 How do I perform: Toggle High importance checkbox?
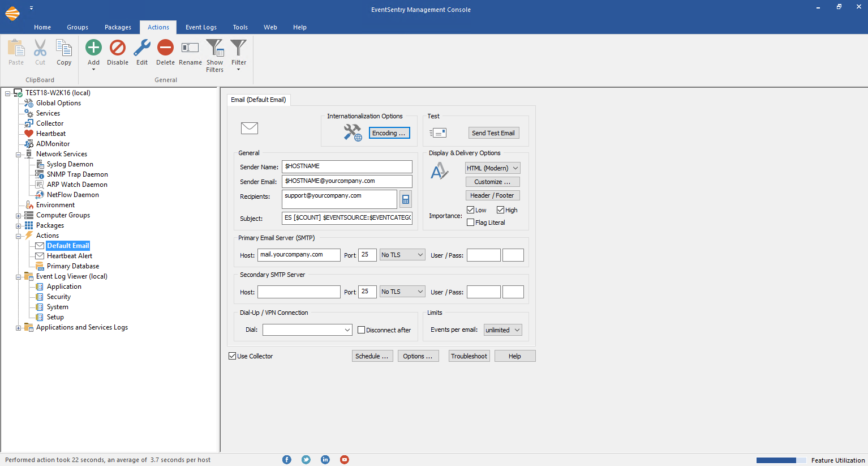(x=500, y=210)
